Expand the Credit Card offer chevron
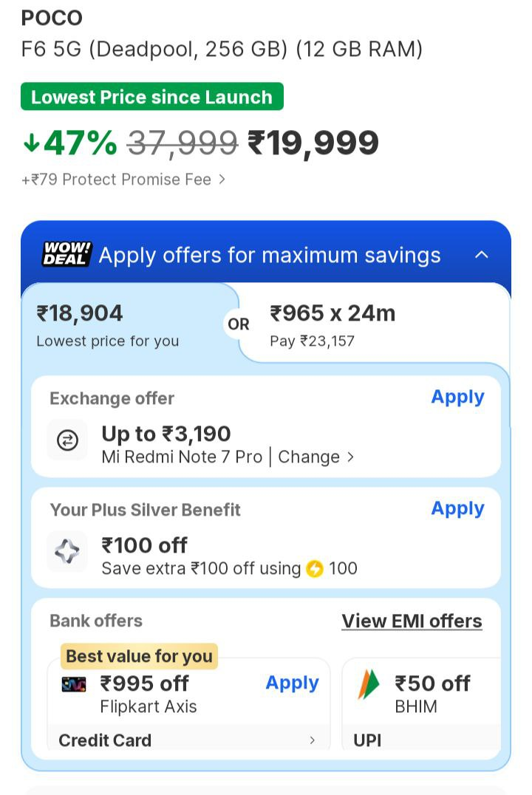This screenshot has height=795, width=532. (x=312, y=740)
